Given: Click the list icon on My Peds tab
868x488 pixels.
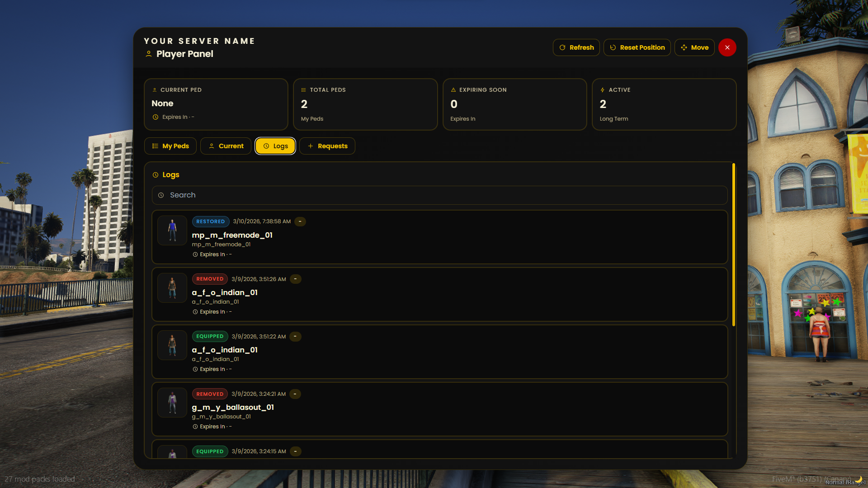Looking at the screenshot, I should [155, 146].
